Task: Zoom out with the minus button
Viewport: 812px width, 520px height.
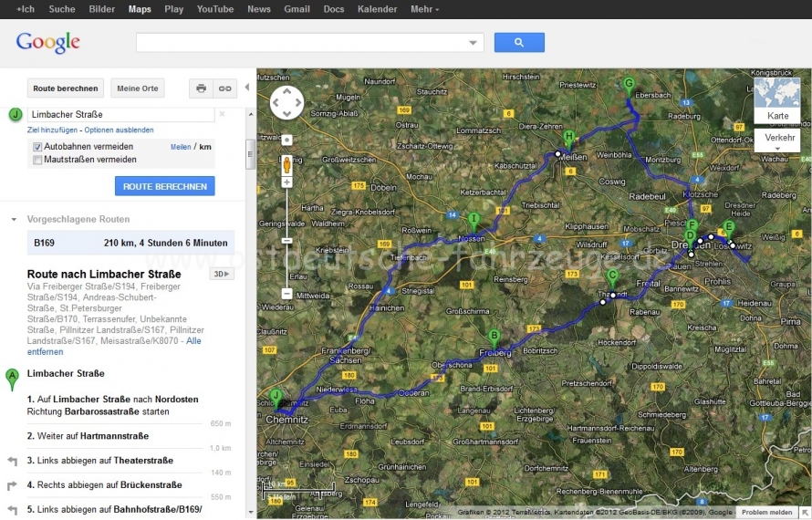Action: pyautogui.click(x=286, y=294)
